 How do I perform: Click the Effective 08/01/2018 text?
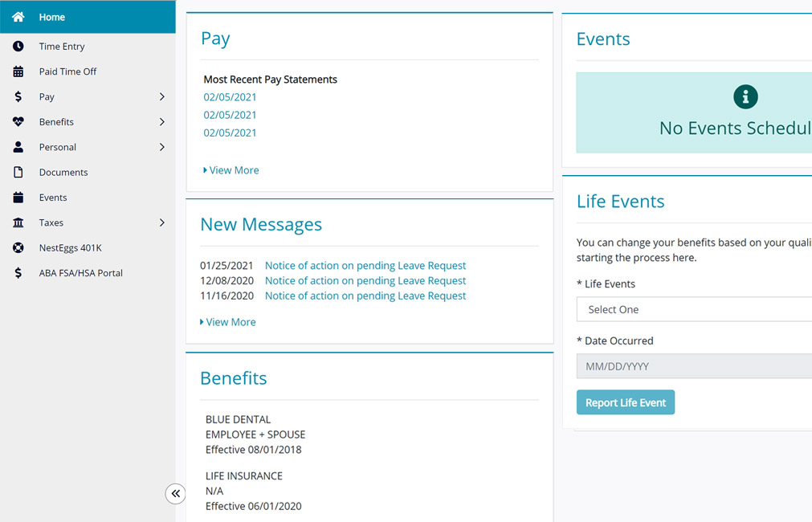253,450
